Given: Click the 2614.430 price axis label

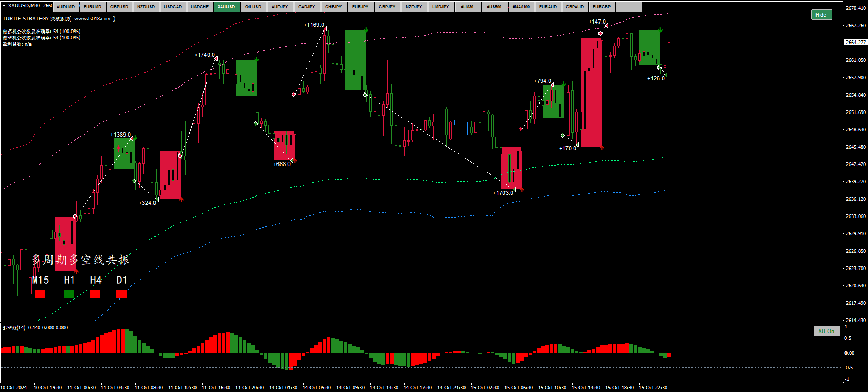Looking at the screenshot, I should click(x=856, y=320).
